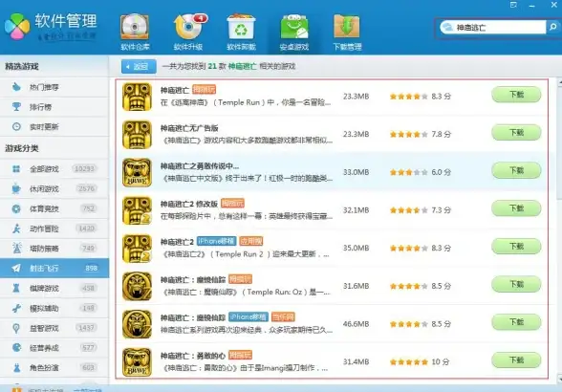Select 休闲游戏 category
This screenshot has width=562, height=392.
(x=54, y=188)
